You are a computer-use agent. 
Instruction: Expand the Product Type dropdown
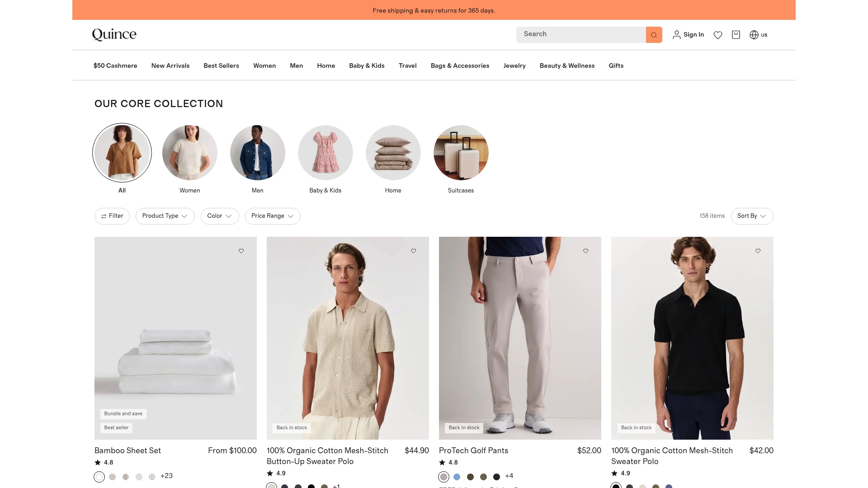point(165,216)
